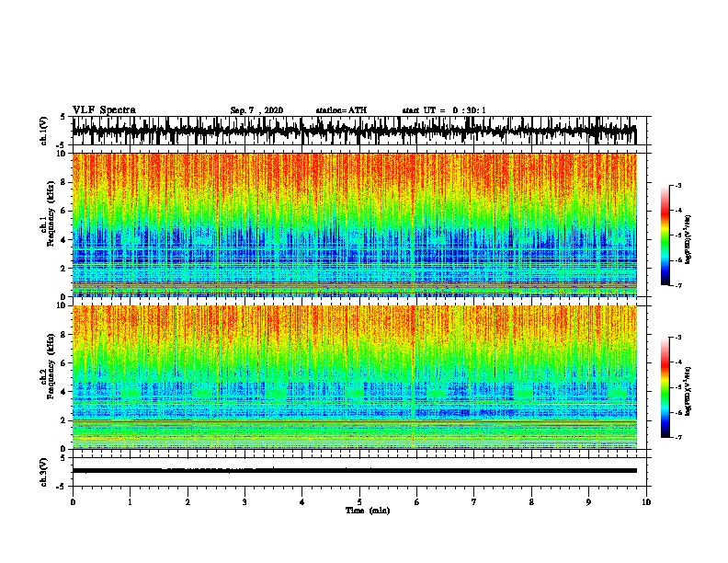This screenshot has height=563, width=728.
Task: Click the ch.2 spectrogram panel
Action: [354, 377]
